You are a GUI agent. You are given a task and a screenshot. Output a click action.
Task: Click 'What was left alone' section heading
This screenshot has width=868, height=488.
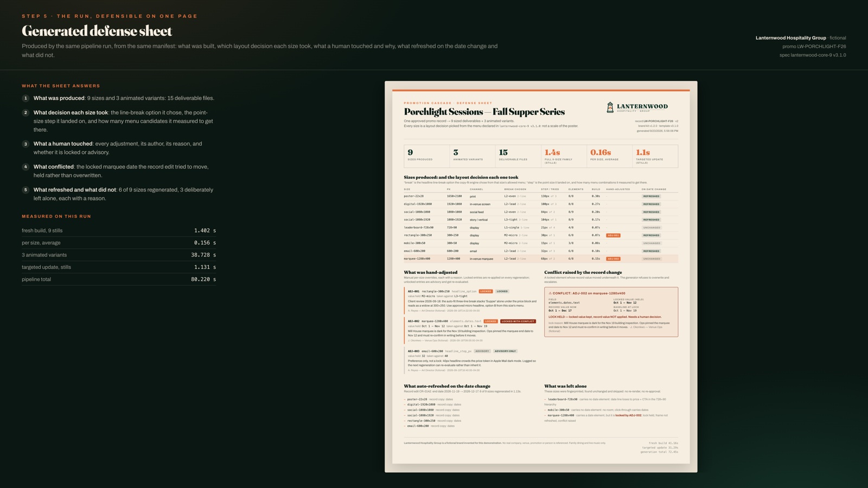pyautogui.click(x=565, y=386)
